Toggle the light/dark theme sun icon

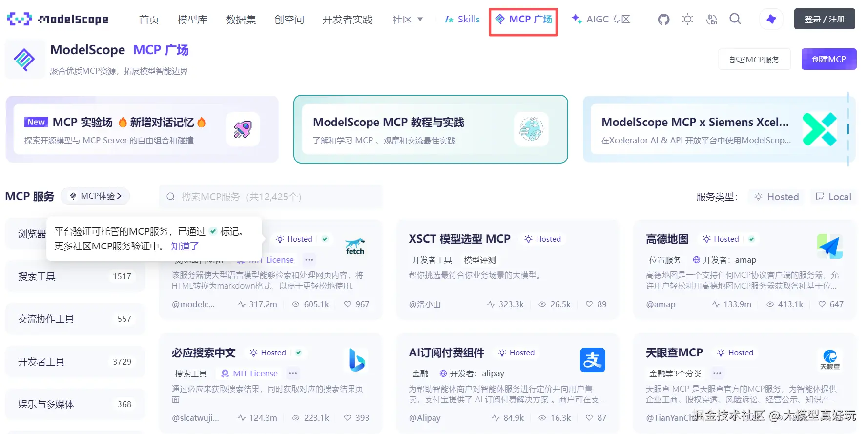688,20
